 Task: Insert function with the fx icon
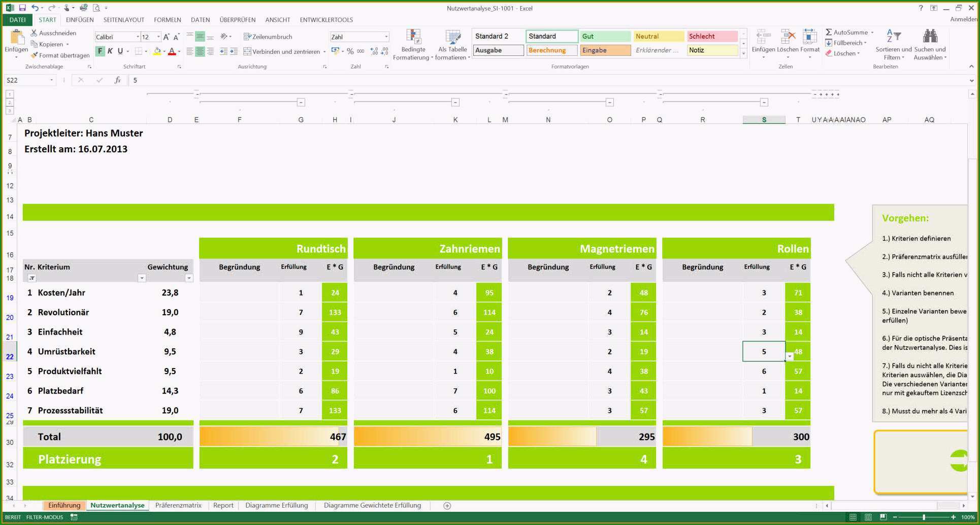point(117,80)
